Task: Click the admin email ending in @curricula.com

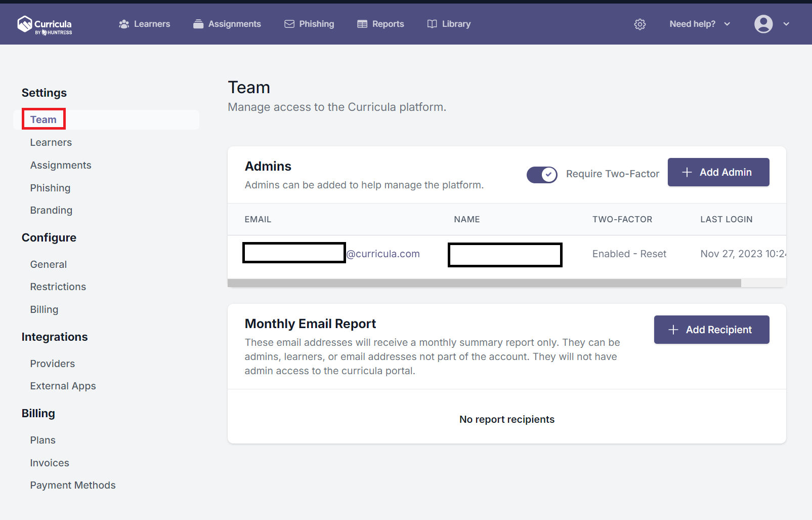Action: (x=332, y=254)
